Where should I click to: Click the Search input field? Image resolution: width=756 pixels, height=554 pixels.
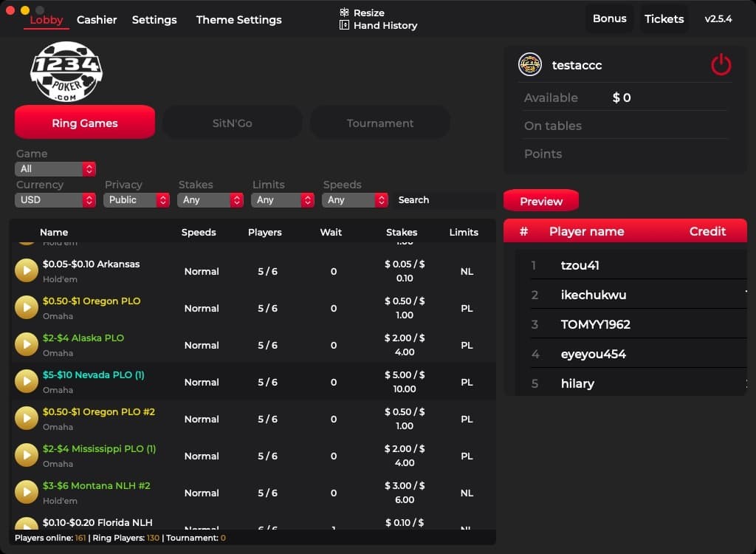(x=443, y=200)
